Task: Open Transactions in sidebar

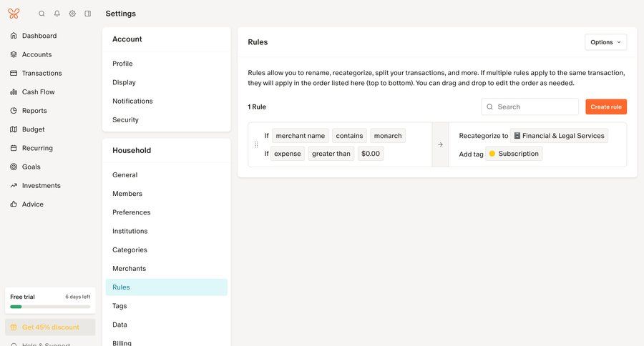Action: point(42,73)
